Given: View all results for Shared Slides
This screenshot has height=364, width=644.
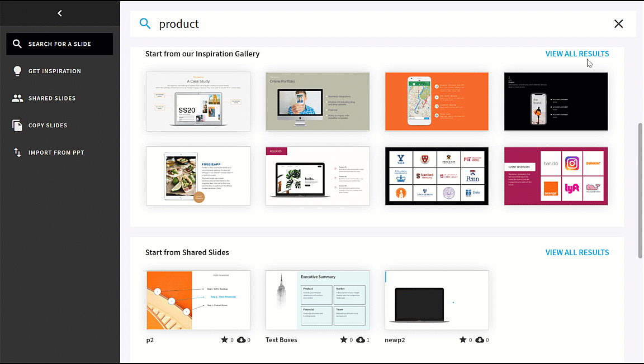Looking at the screenshot, I should point(577,252).
